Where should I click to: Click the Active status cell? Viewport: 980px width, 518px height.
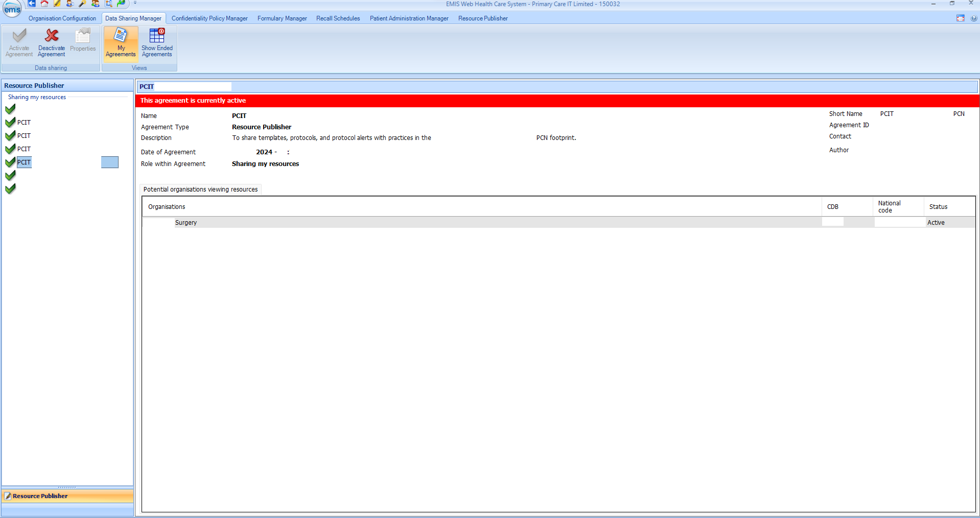tap(936, 223)
